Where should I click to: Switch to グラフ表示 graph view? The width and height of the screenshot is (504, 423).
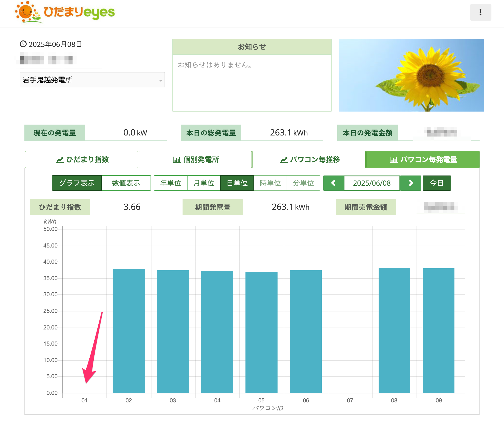pos(77,183)
